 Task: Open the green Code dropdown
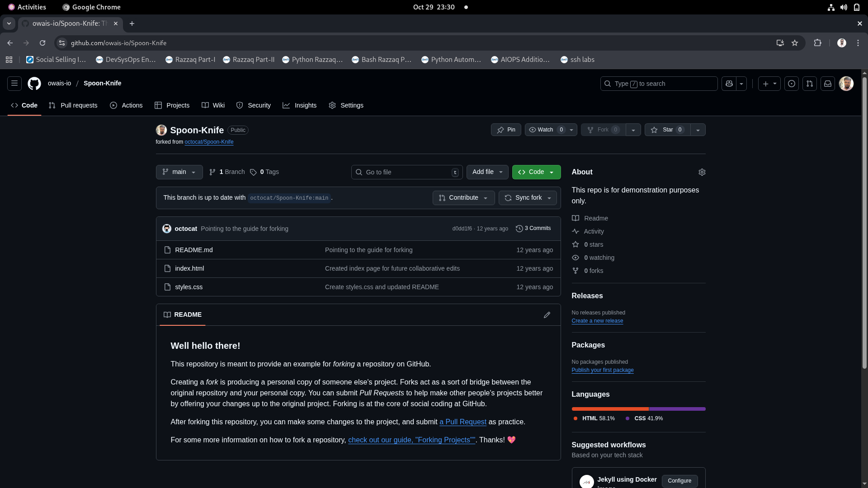tap(536, 172)
